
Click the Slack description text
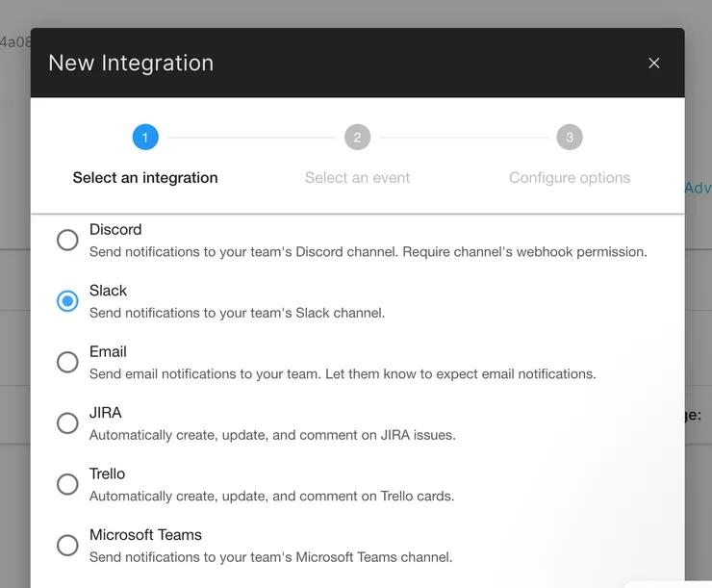point(237,313)
